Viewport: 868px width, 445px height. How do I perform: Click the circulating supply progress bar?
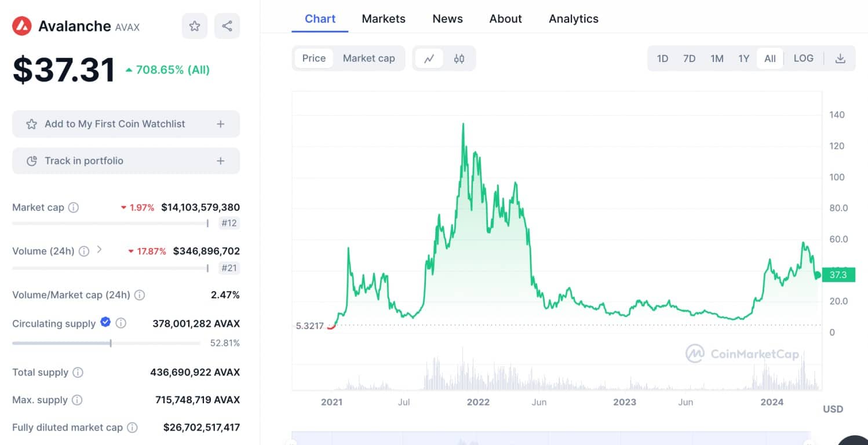107,343
